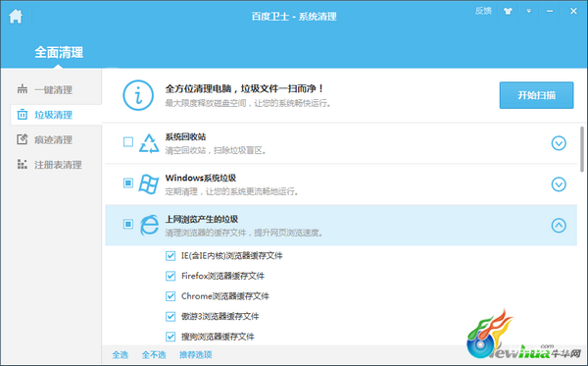Click the trash bin icon beside 垃圾清理

pyautogui.click(x=23, y=114)
